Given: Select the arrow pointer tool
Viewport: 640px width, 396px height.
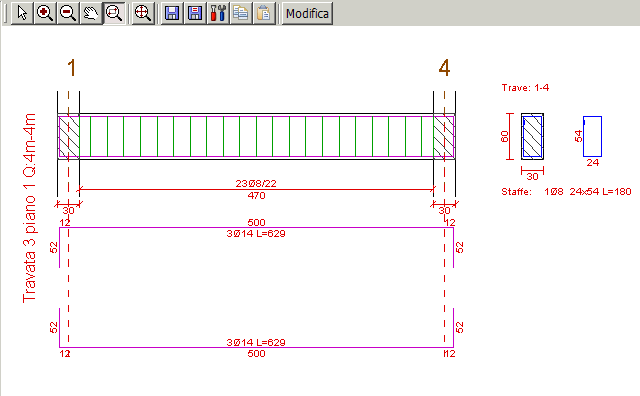Looking at the screenshot, I should pos(22,13).
